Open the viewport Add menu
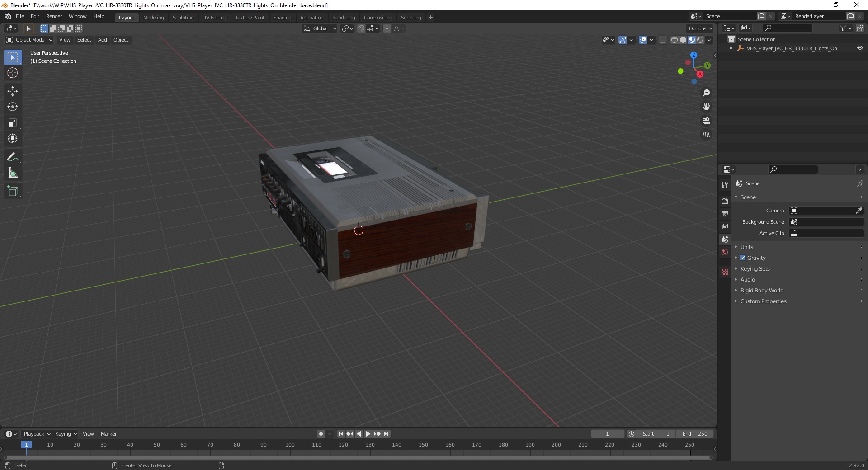This screenshot has width=868, height=470. (x=103, y=40)
